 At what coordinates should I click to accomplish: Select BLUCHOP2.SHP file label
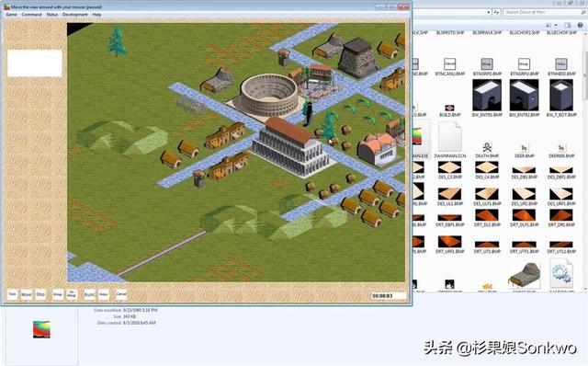(x=524, y=33)
